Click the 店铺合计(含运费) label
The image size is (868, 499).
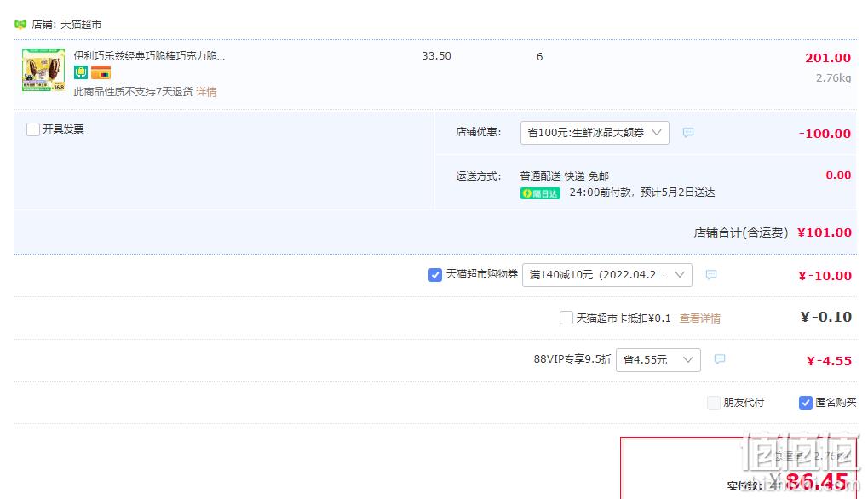(x=741, y=233)
